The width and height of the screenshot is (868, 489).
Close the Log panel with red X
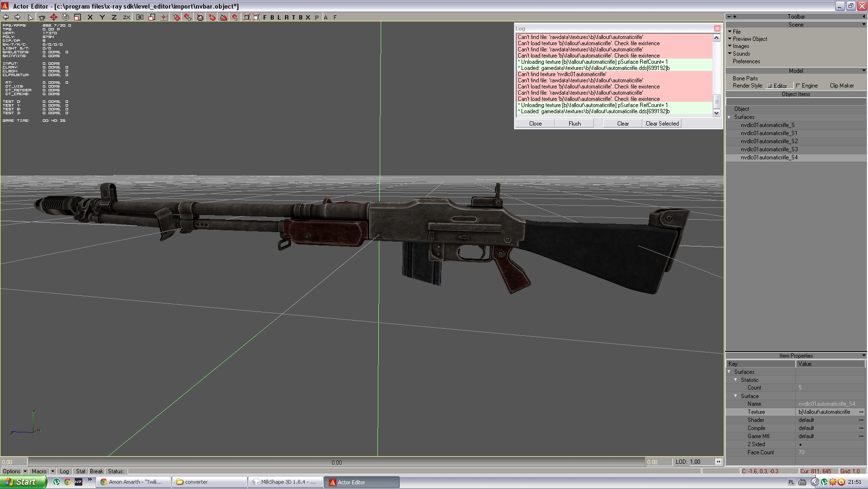pos(717,28)
